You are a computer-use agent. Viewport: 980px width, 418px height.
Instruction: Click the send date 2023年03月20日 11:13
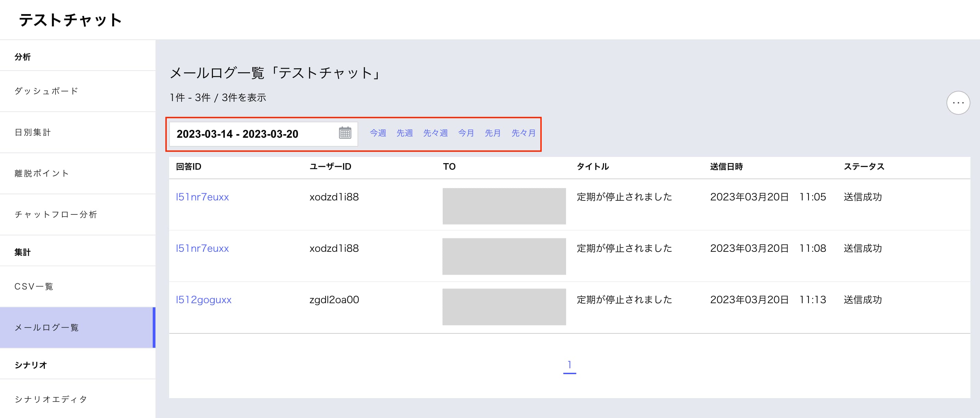pyautogui.click(x=768, y=300)
